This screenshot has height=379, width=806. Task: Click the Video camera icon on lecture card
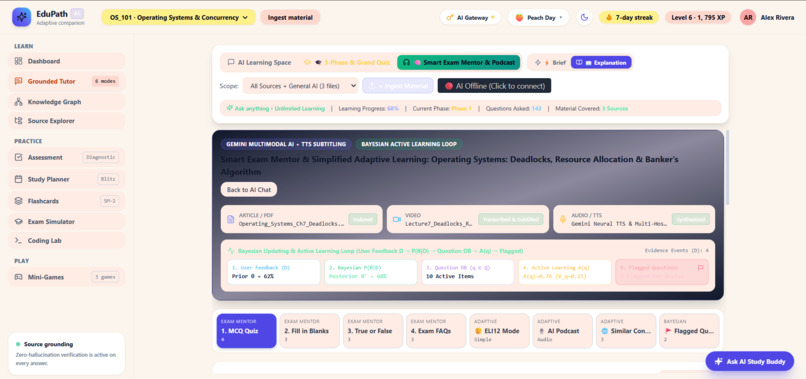tap(397, 219)
